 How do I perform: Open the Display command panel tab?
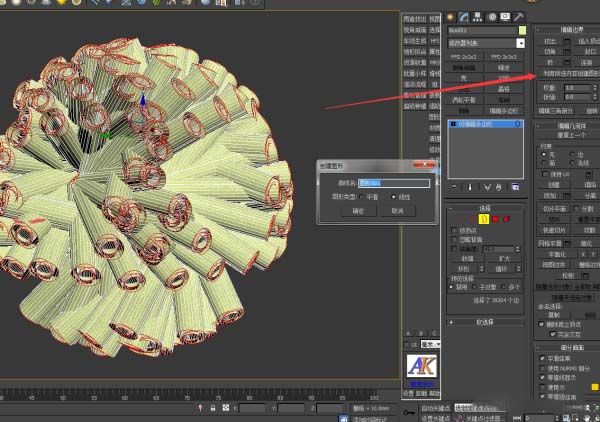click(x=505, y=17)
